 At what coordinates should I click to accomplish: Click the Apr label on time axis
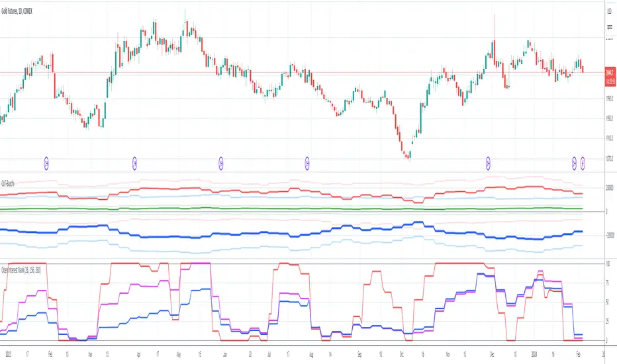click(138, 354)
